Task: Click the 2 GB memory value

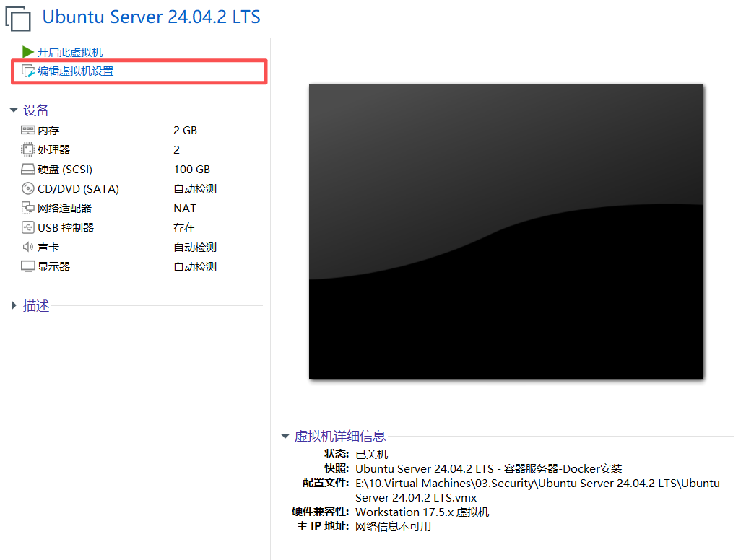Action: click(185, 131)
